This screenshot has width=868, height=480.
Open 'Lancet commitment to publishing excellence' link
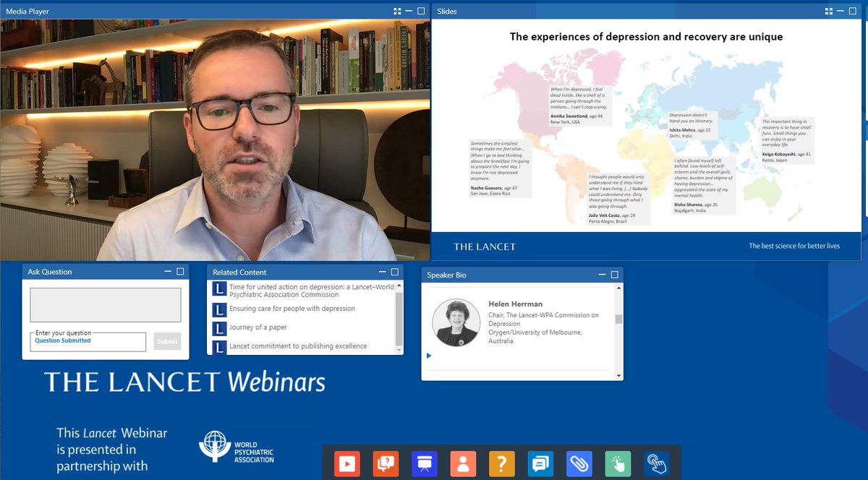[298, 346]
